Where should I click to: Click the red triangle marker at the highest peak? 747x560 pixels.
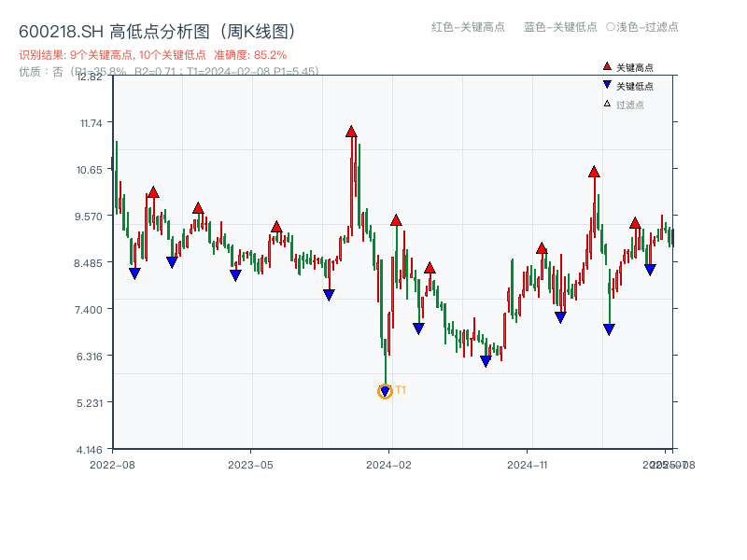point(351,131)
